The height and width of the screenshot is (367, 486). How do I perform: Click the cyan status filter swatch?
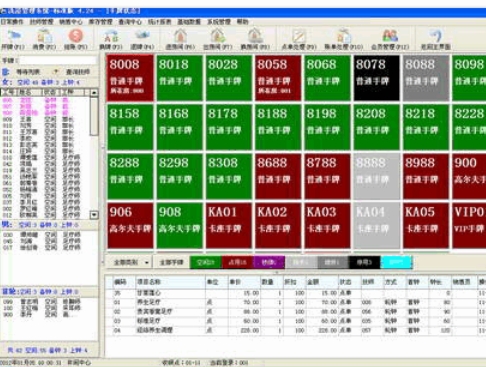click(396, 262)
